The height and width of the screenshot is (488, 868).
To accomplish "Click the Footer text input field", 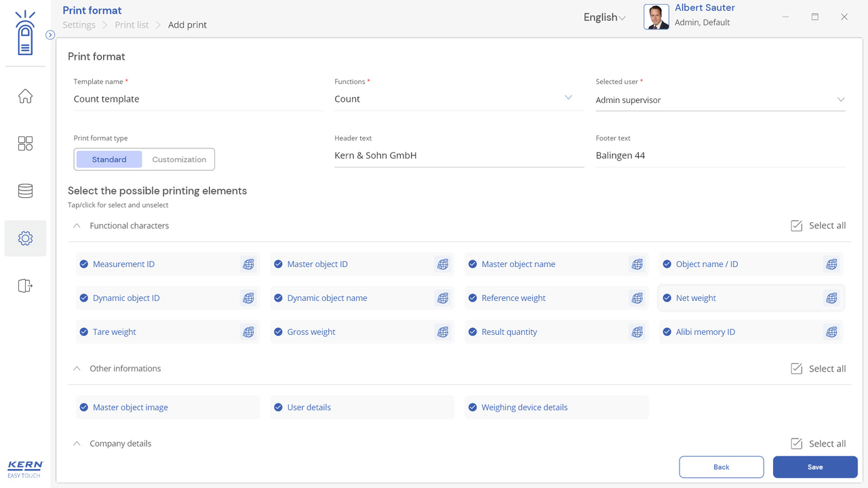I will [720, 155].
